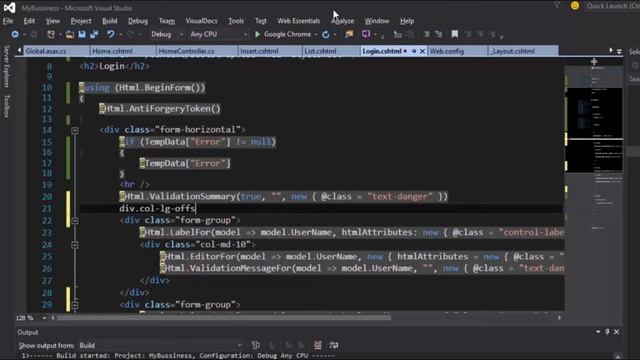Viewport: 640px width, 360px height.
Task: Toggle word wrap in the Output panel
Action: tap(334, 345)
